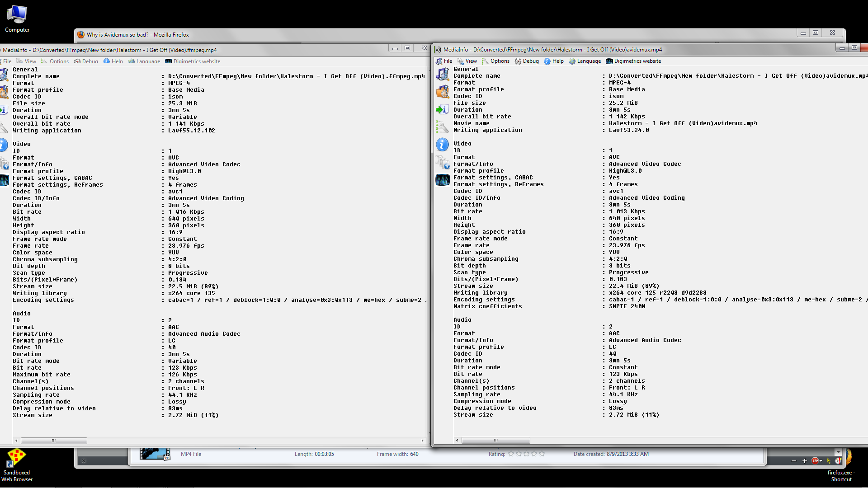This screenshot has width=868, height=488.
Task: Click Export info icon in avidemux sidebar
Action: click(443, 109)
